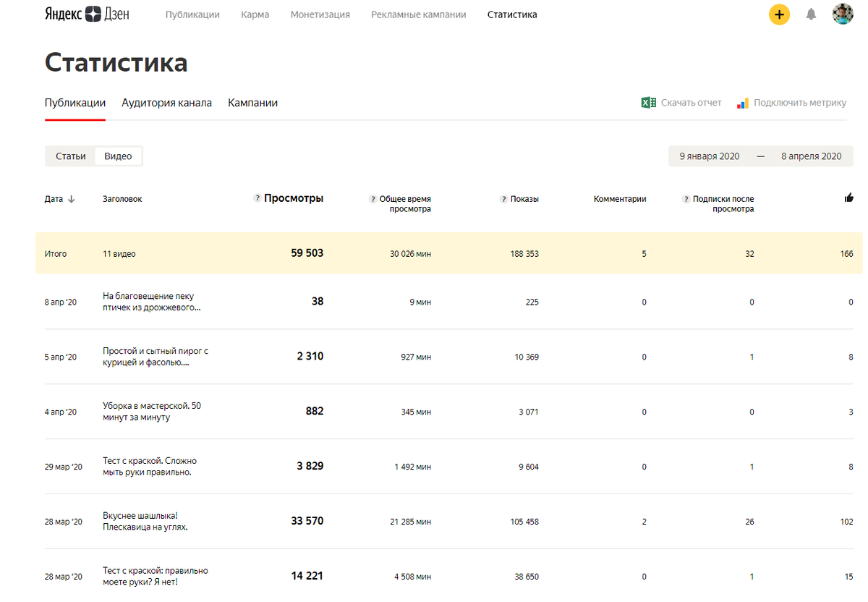
Task: Click the chart icon beside Подключить метрику
Action: coord(742,102)
